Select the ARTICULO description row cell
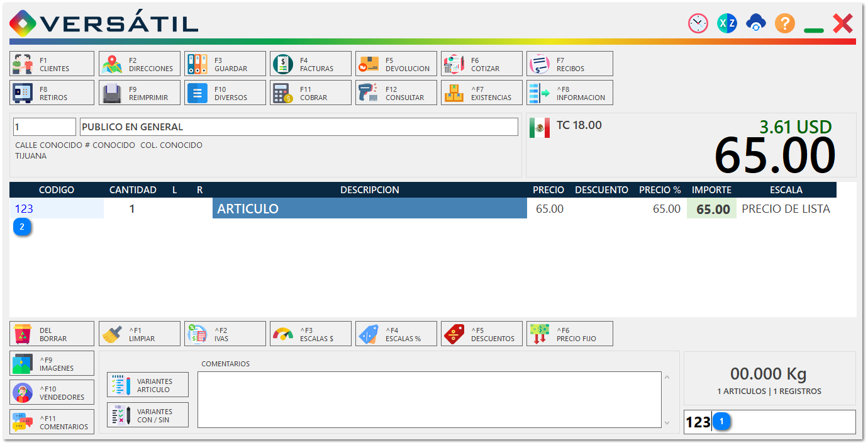The width and height of the screenshot is (868, 445). coord(369,209)
